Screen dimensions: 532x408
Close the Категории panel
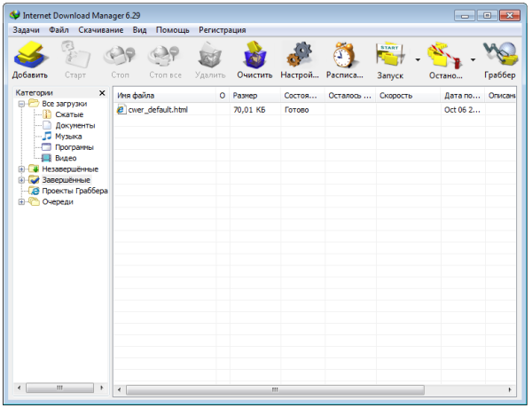102,93
